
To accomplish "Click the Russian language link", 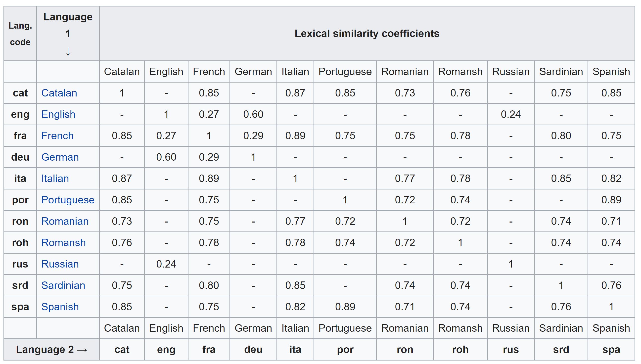I will pyautogui.click(x=60, y=264).
